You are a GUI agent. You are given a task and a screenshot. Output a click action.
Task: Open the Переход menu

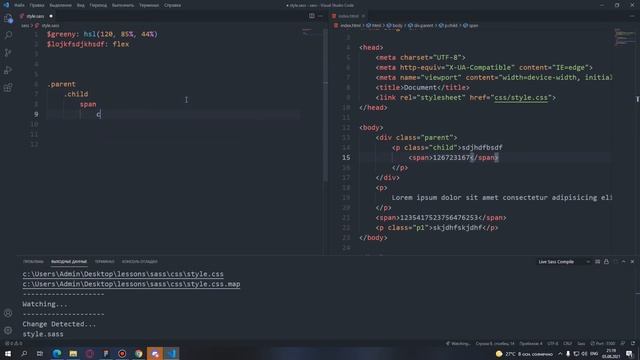(98, 5)
